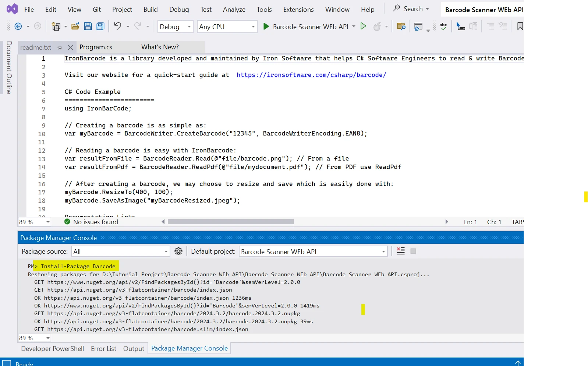588x366 pixels.
Task: Start Without Debugging using outlined play icon
Action: pos(363,26)
